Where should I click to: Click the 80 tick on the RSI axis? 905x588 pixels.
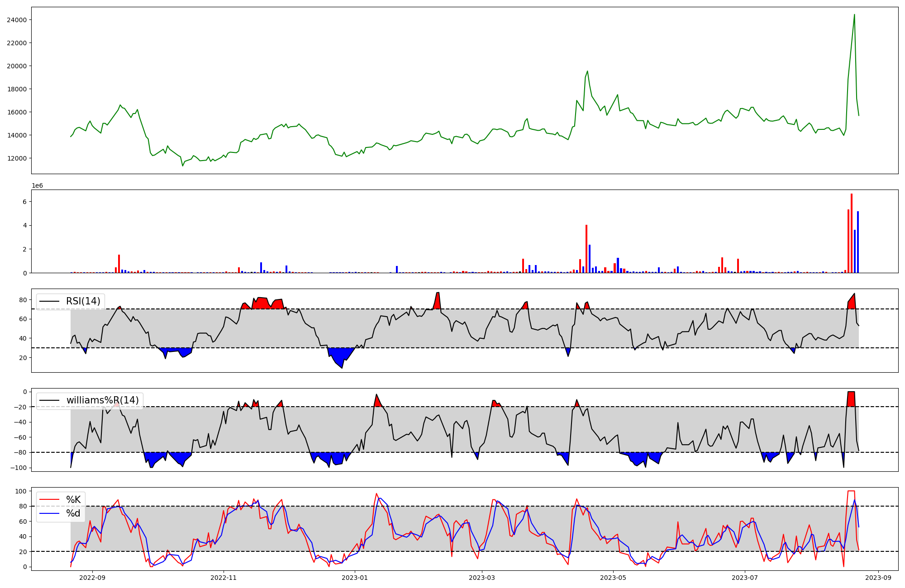[x=22, y=300]
